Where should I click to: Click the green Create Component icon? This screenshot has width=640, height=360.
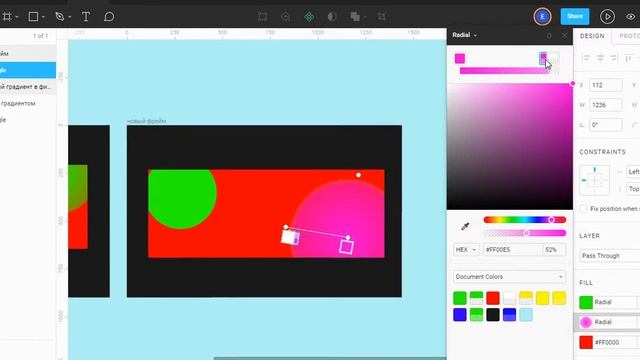[309, 17]
